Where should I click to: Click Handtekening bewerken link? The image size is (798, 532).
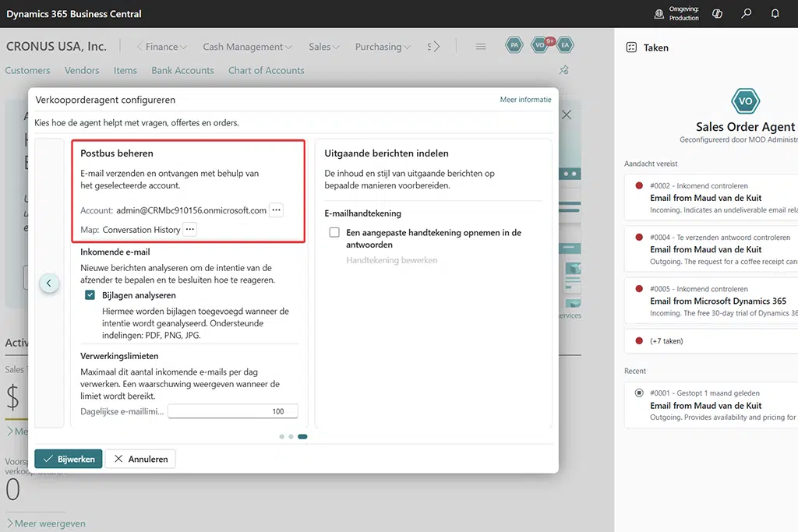(391, 260)
